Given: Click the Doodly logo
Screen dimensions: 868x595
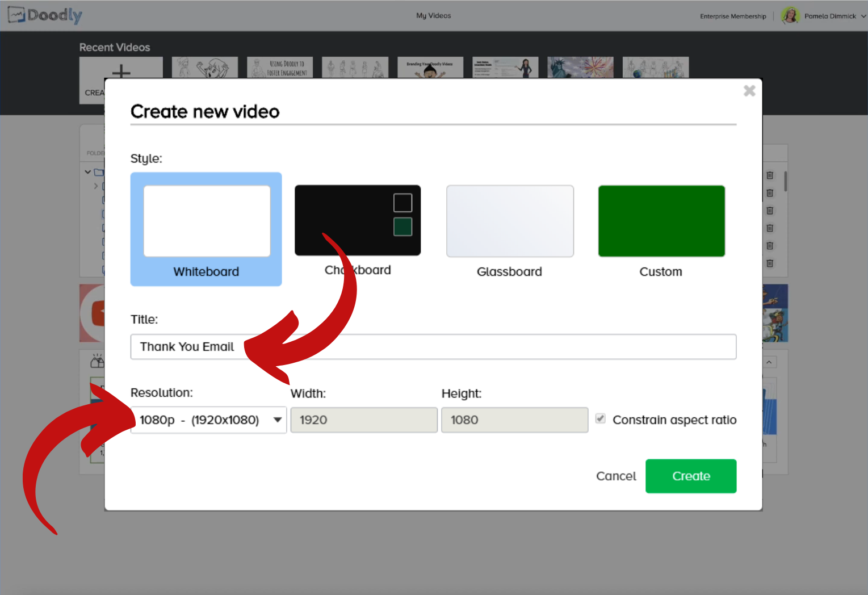Looking at the screenshot, I should pyautogui.click(x=45, y=15).
